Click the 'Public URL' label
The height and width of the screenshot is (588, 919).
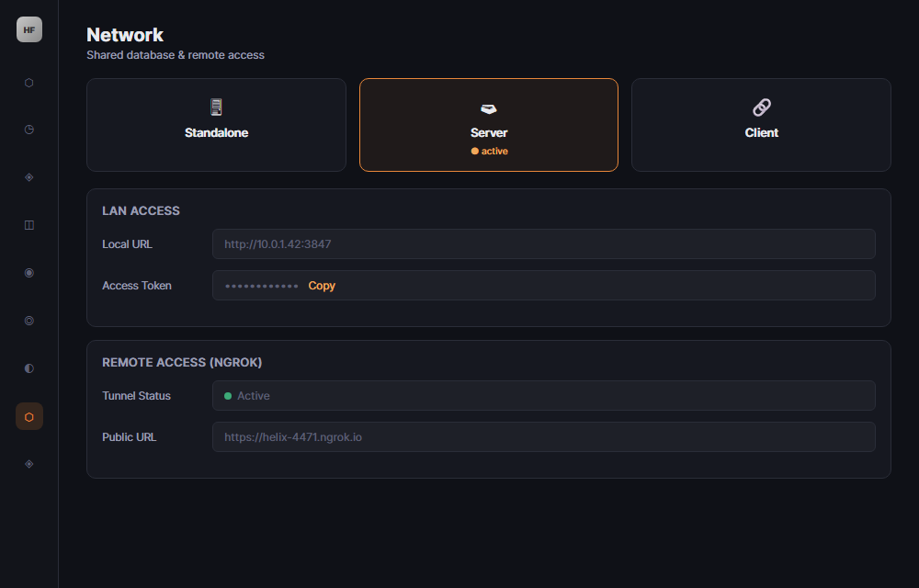tap(129, 437)
